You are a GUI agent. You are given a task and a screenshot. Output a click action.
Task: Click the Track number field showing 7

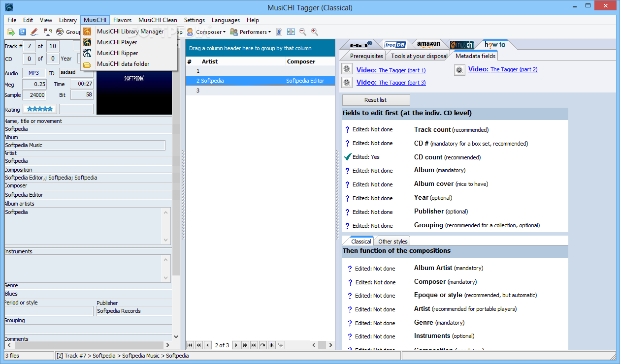29,46
